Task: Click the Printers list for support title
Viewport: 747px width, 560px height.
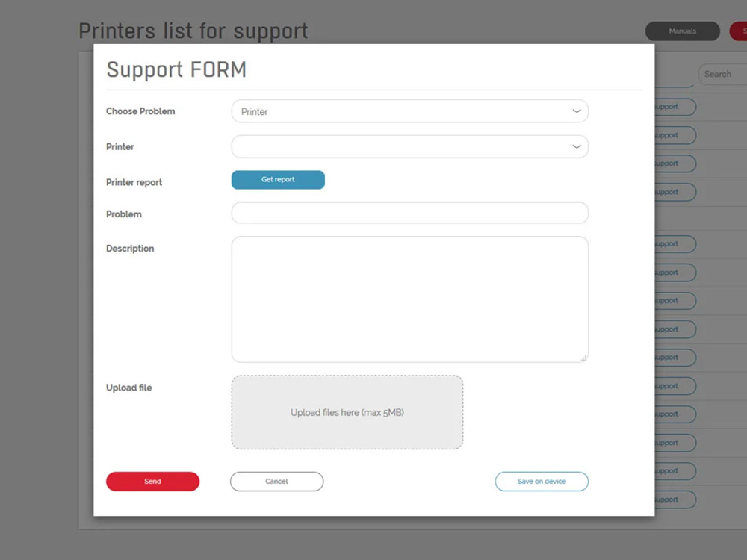Action: [193, 31]
